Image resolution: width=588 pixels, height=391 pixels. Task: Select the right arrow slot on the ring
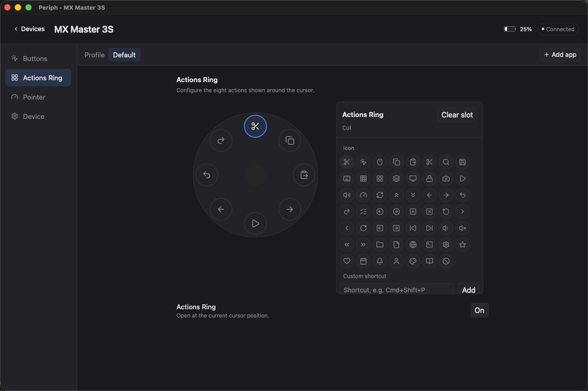tap(290, 209)
